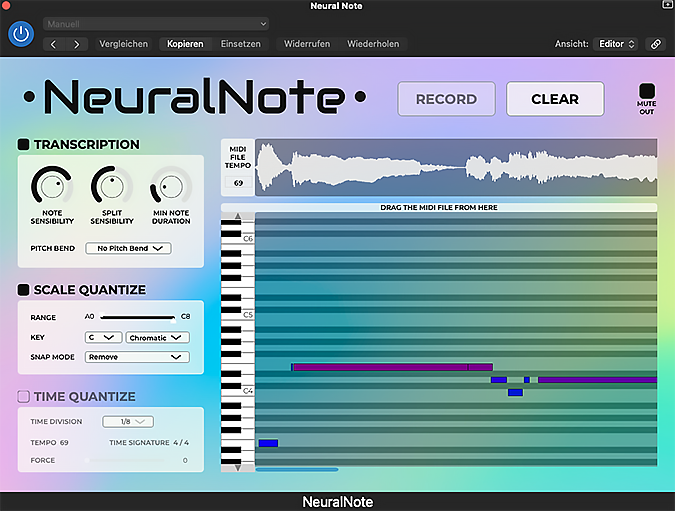Click the Range slider upper handle near C8
The image size is (675, 511).
(173, 320)
